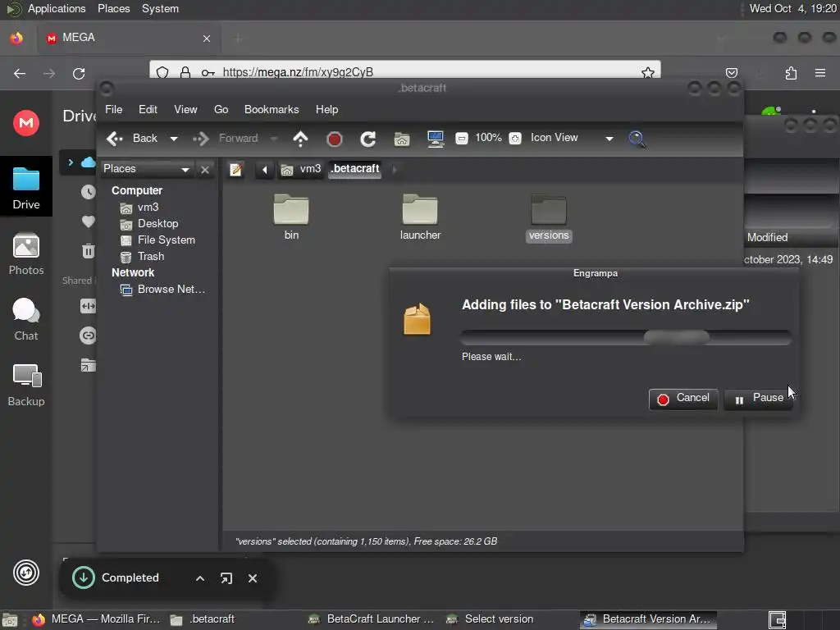This screenshot has width=840, height=630.
Task: Open the transfers page from the widget
Action: (226, 578)
